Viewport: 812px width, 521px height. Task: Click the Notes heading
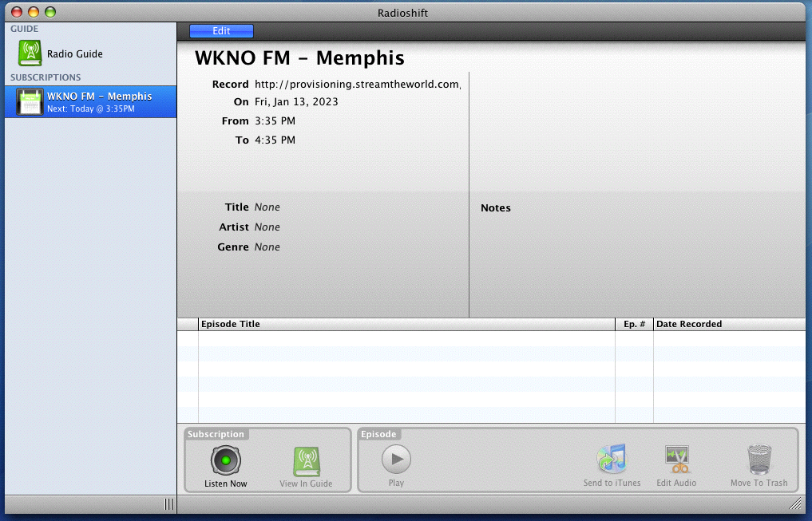(496, 208)
